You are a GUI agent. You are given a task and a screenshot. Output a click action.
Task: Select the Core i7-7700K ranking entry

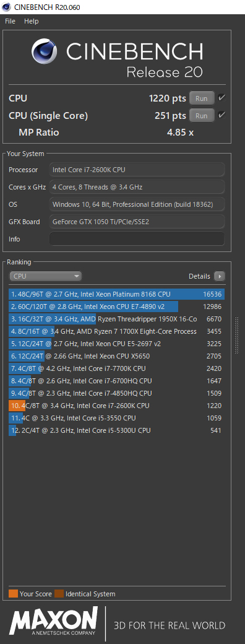116,368
